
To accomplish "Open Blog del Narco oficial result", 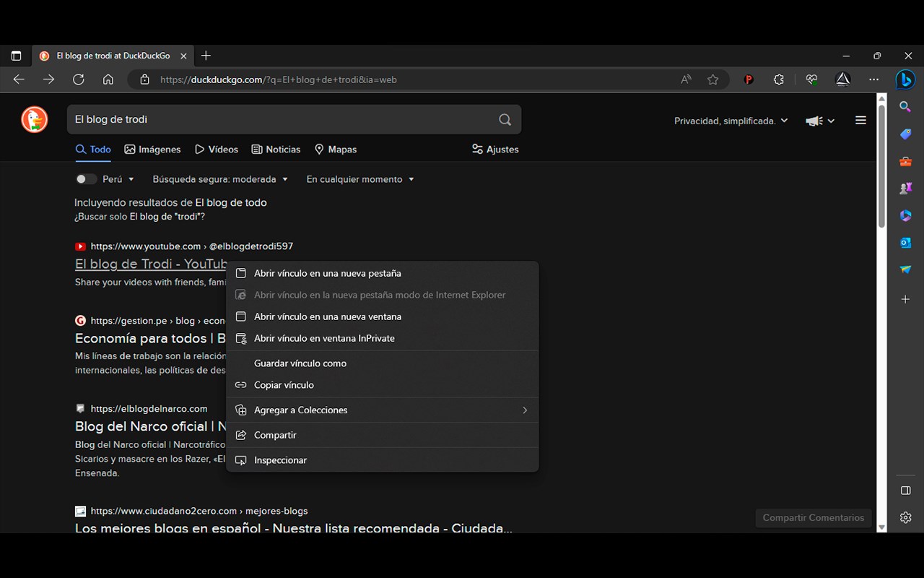I will (x=151, y=426).
